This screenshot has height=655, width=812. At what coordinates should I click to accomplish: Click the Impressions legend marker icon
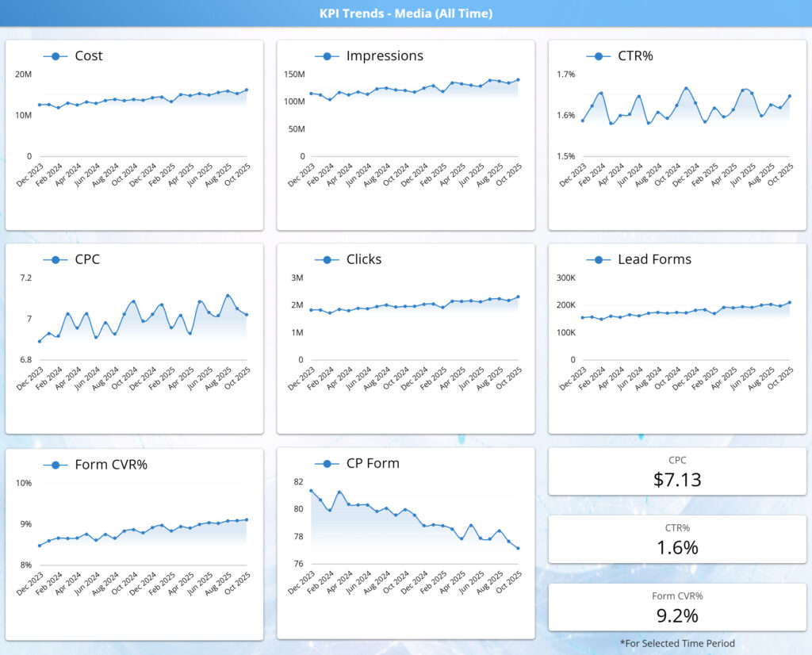pyautogui.click(x=325, y=56)
